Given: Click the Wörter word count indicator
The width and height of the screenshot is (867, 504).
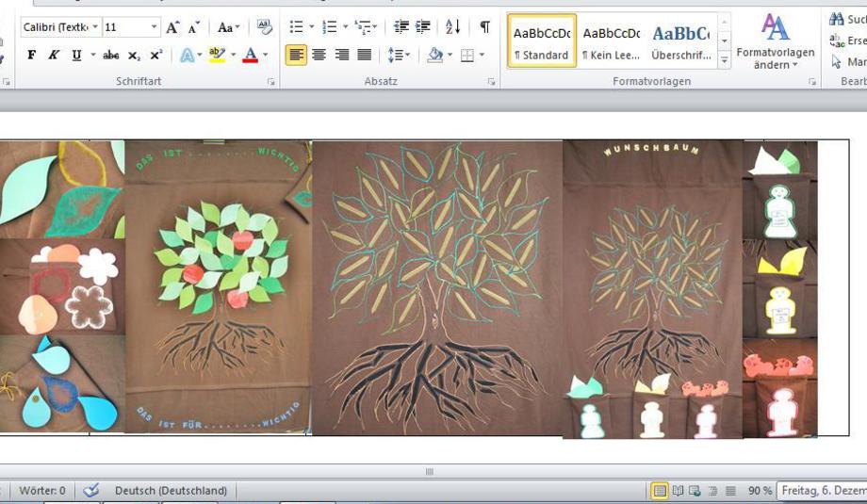Looking at the screenshot, I should pyautogui.click(x=42, y=491).
